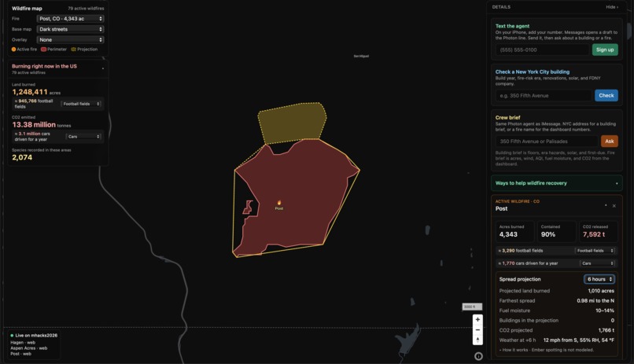Open the Football fields dropdown in the Post card
This screenshot has width=634, height=364.
coord(595,251)
